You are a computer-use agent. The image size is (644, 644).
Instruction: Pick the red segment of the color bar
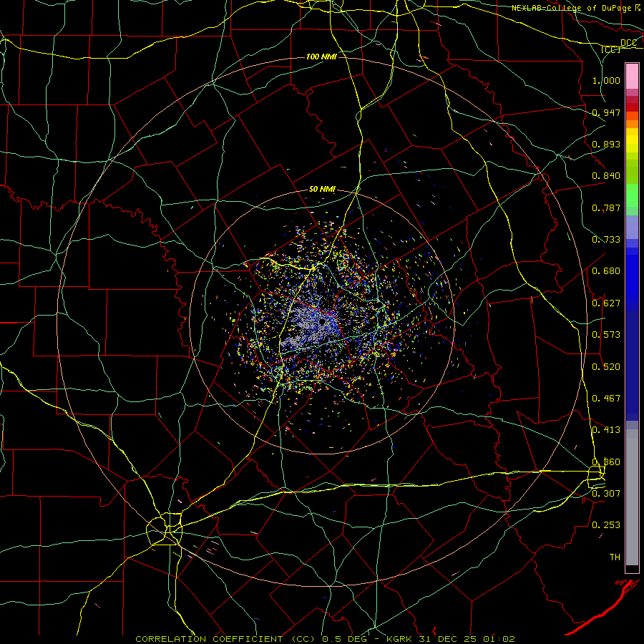pyautogui.click(x=632, y=107)
